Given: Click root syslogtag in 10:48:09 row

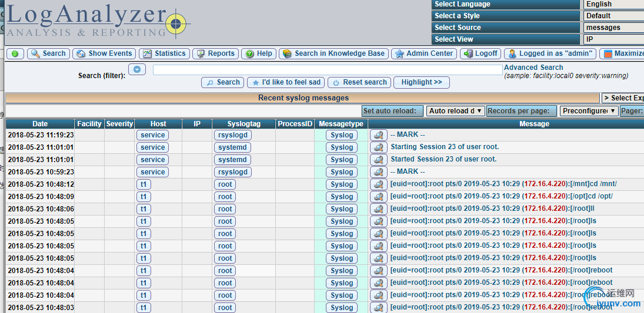Looking at the screenshot, I should point(225,197).
